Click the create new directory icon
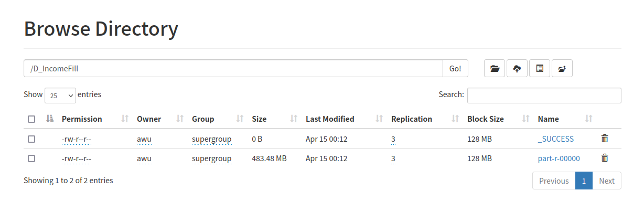This screenshot has height=201, width=644. (562, 68)
